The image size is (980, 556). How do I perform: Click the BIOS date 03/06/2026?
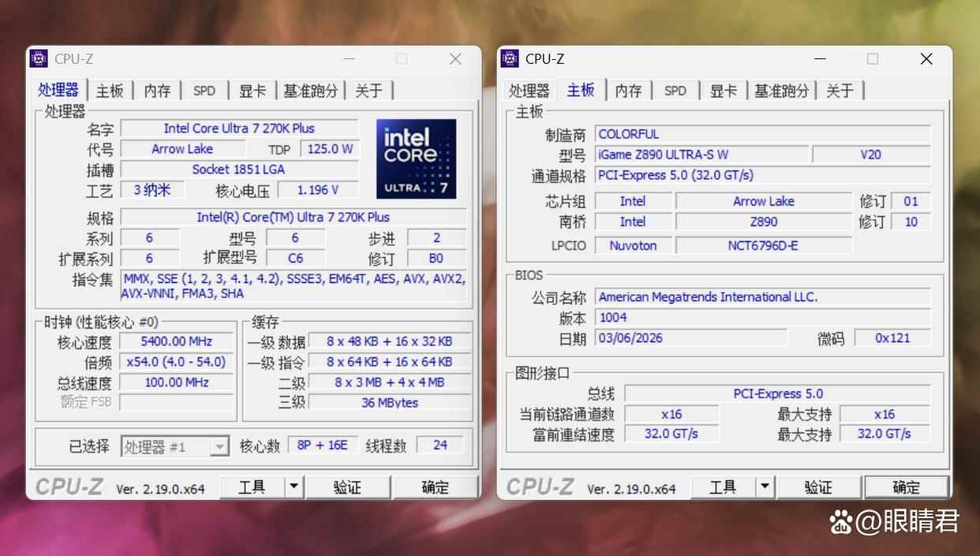[x=690, y=338]
